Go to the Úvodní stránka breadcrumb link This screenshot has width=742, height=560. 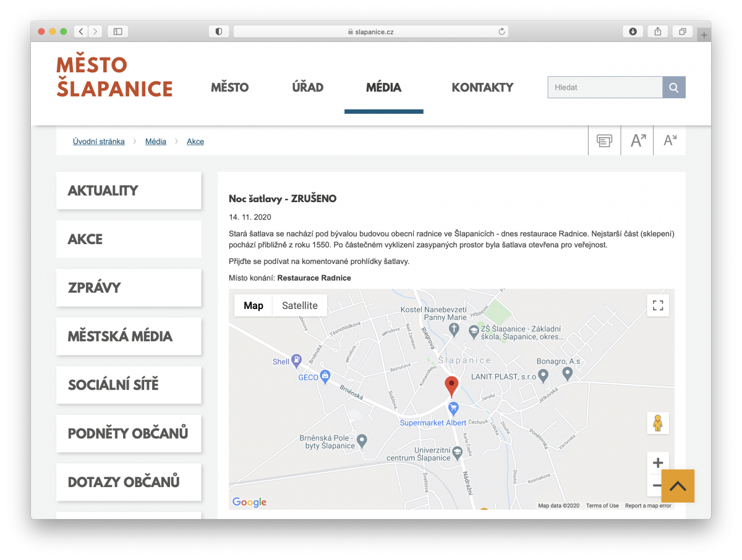coord(99,142)
